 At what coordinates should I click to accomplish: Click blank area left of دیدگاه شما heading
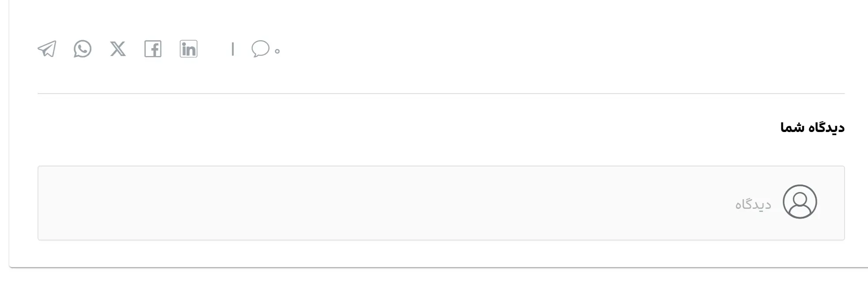(398, 128)
